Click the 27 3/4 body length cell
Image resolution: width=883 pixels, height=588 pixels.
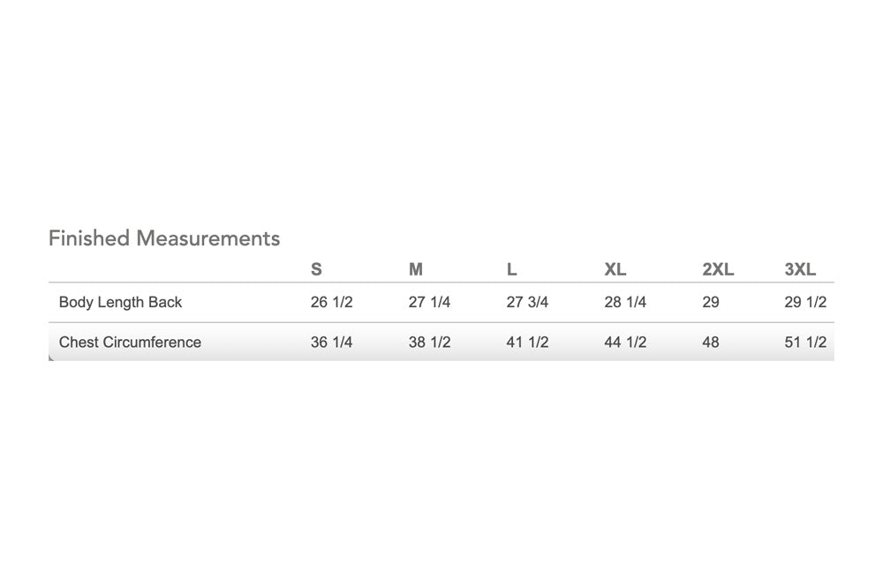tap(527, 303)
